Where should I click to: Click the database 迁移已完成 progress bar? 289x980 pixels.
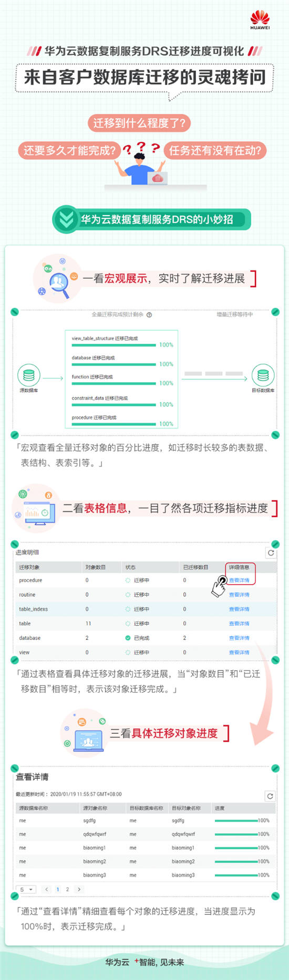coord(113,364)
